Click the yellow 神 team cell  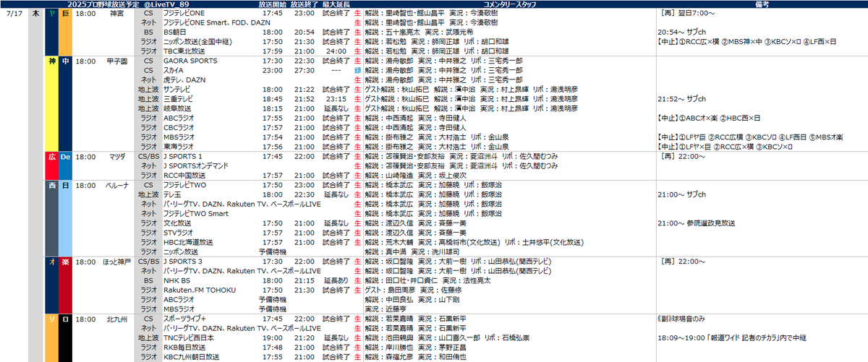(51, 103)
